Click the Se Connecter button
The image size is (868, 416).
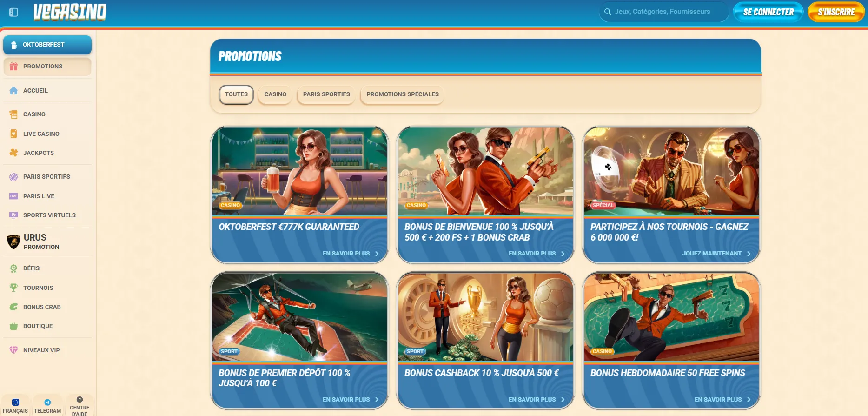[768, 12]
